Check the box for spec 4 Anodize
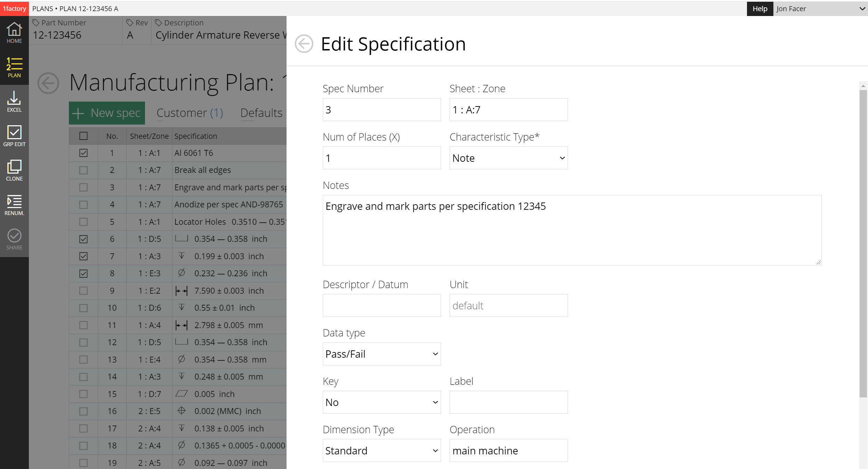This screenshot has width=868, height=469. [83, 205]
